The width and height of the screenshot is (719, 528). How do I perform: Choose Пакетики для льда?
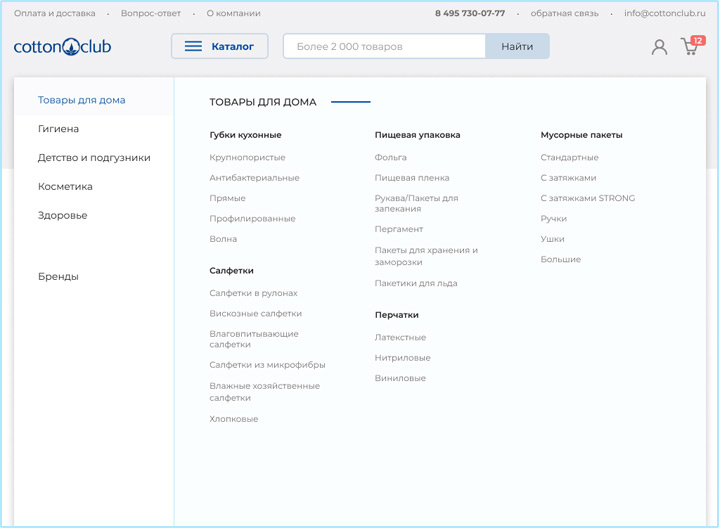click(416, 283)
